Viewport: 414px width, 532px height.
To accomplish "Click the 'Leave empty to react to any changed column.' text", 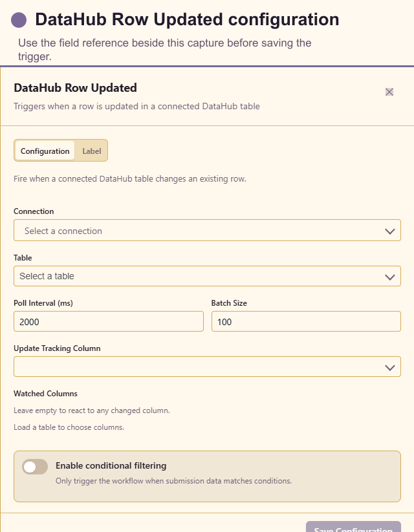I will click(x=92, y=410).
